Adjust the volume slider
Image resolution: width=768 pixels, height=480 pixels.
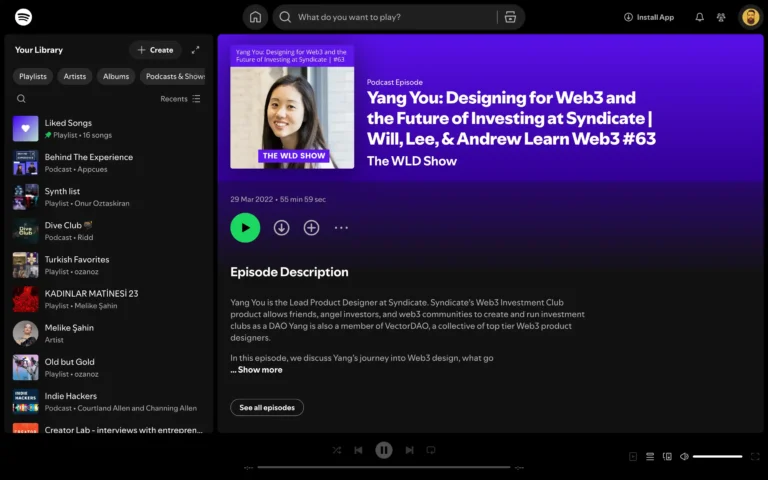pyautogui.click(x=718, y=456)
